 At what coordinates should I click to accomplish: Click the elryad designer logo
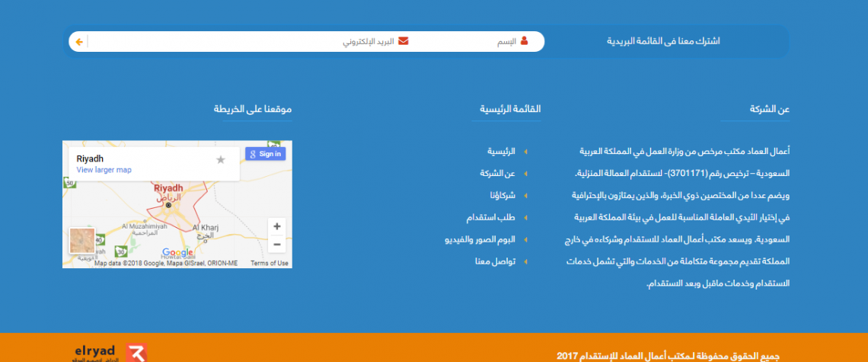point(110,353)
